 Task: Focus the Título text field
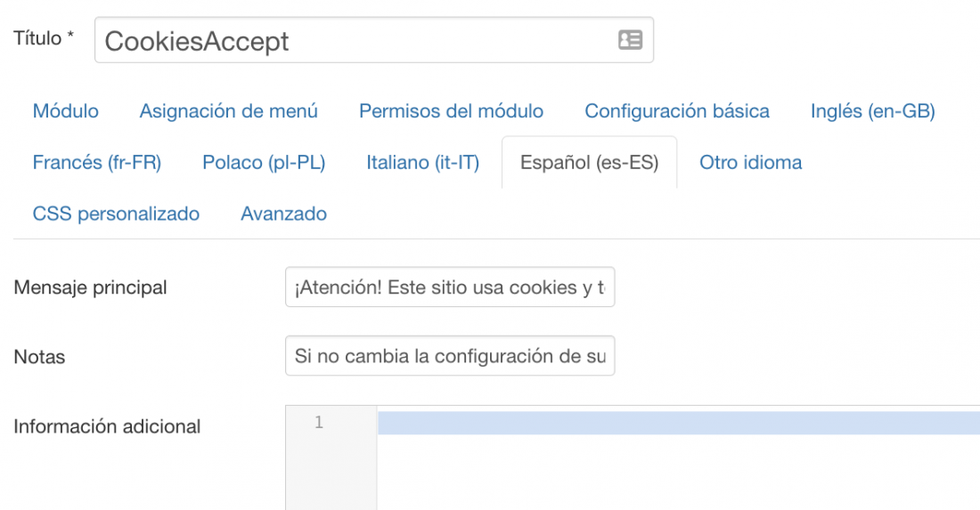(374, 40)
